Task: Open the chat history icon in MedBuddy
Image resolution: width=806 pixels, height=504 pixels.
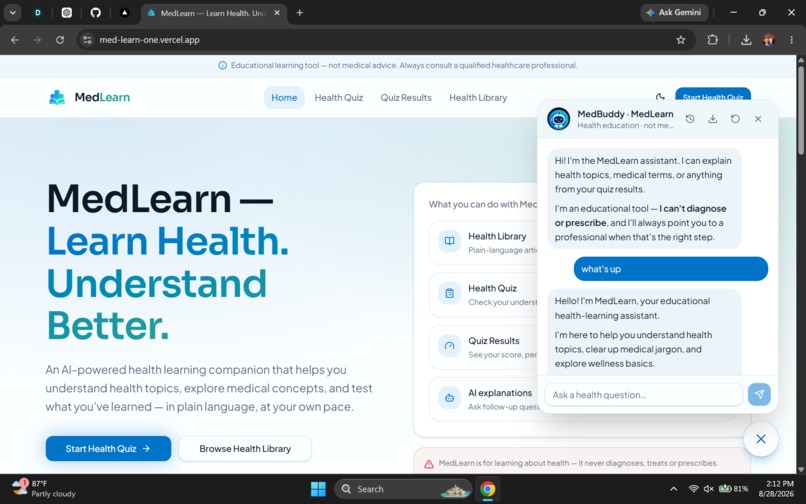Action: [690, 119]
